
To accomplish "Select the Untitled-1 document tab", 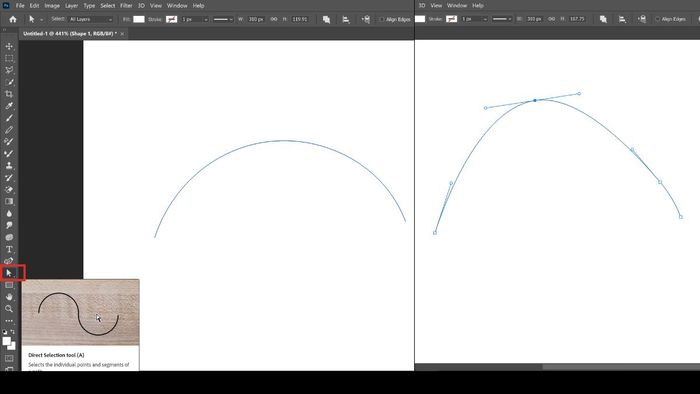I will pos(70,33).
